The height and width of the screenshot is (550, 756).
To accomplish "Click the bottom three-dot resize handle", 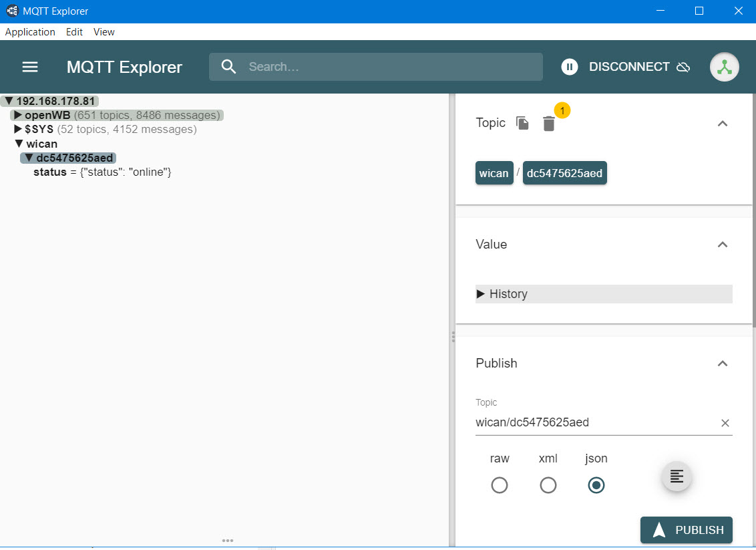I will (x=228, y=541).
